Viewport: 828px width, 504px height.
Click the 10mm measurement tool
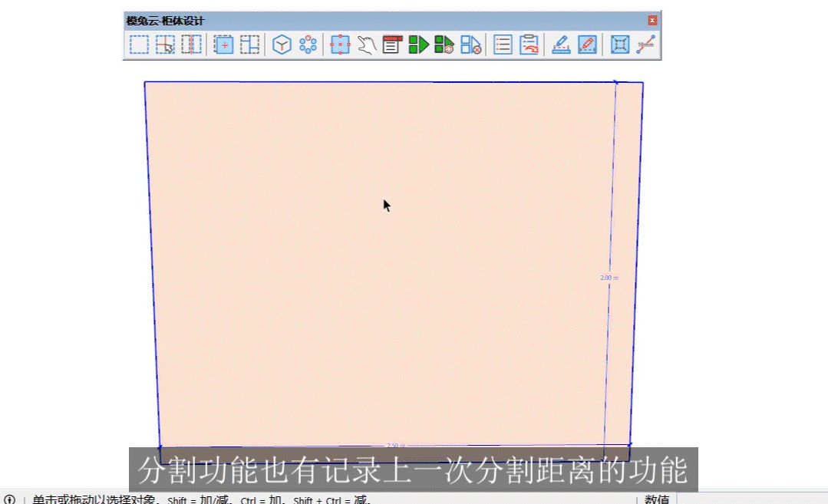tap(645, 44)
